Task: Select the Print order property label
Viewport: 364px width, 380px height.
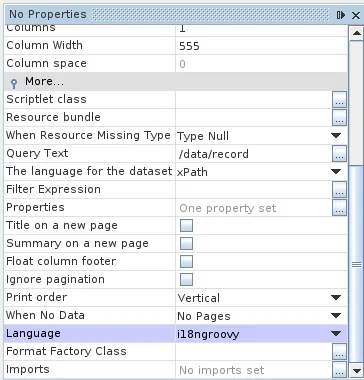Action: [x=37, y=297]
